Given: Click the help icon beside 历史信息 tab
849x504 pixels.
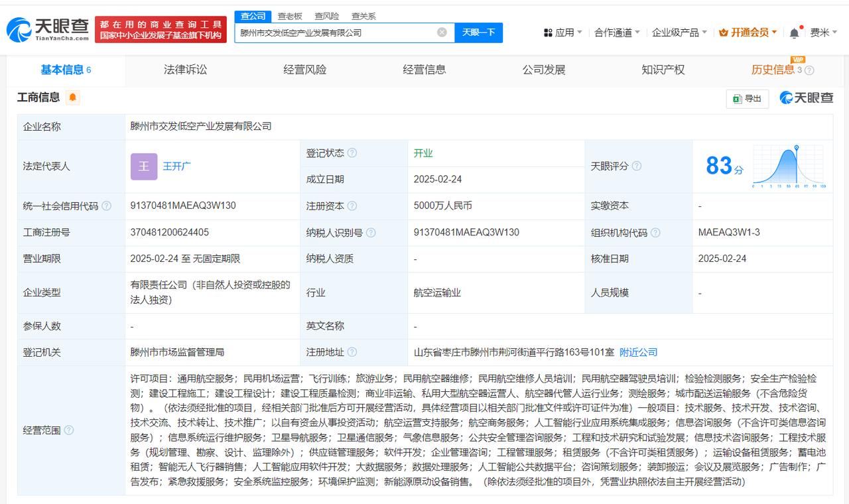Looking at the screenshot, I should (809, 70).
